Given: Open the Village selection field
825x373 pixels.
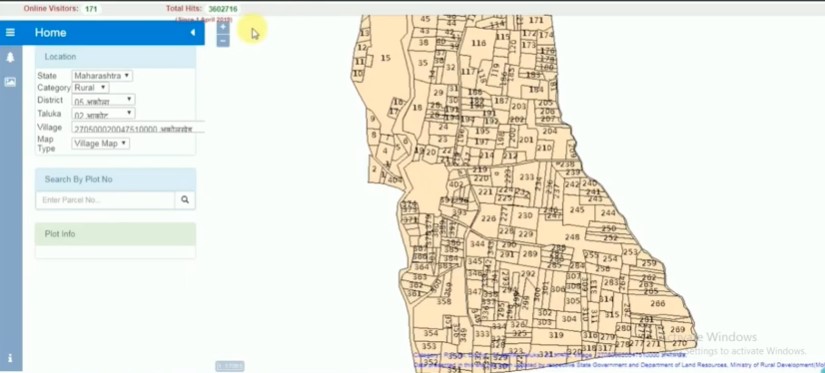Looking at the screenshot, I should pos(138,128).
